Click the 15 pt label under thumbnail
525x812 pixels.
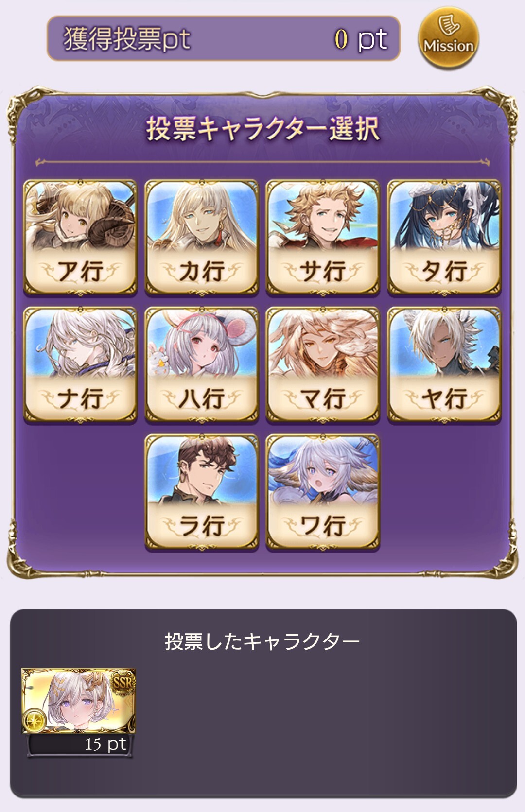[105, 744]
